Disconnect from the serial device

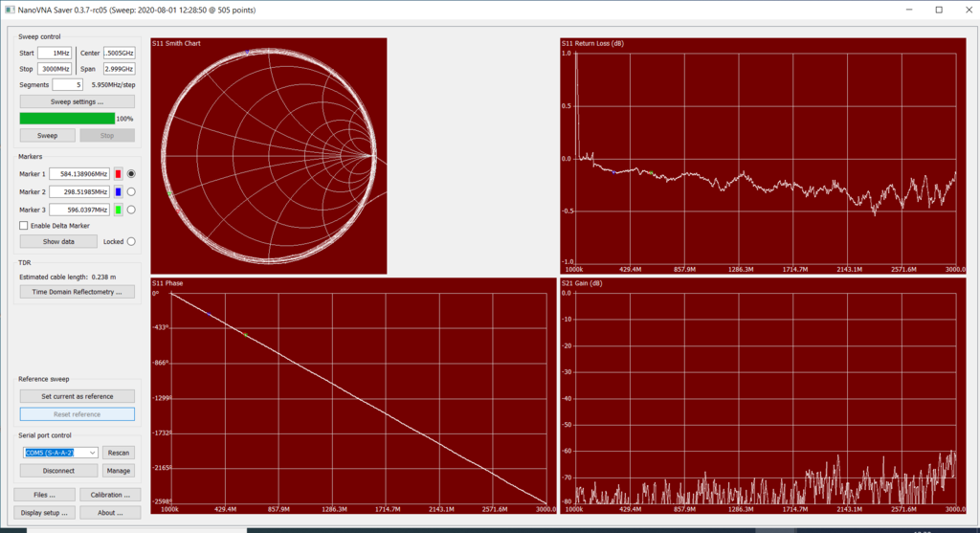[x=58, y=471]
